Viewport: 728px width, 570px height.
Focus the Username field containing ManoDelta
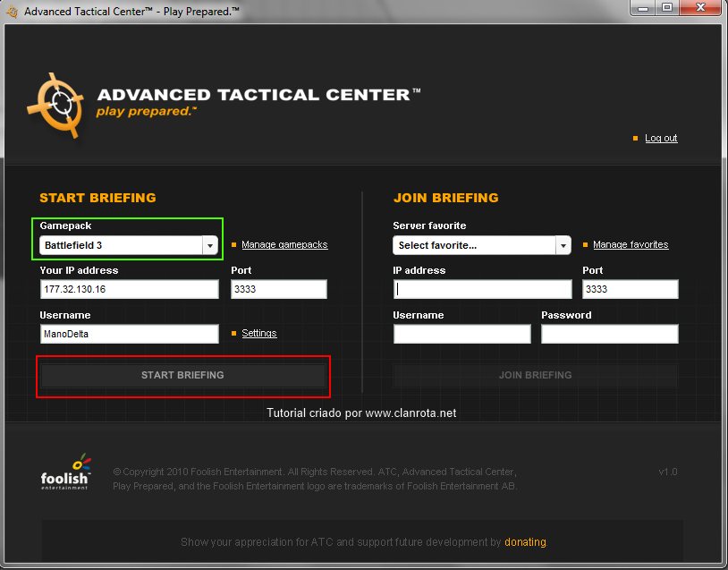point(129,334)
